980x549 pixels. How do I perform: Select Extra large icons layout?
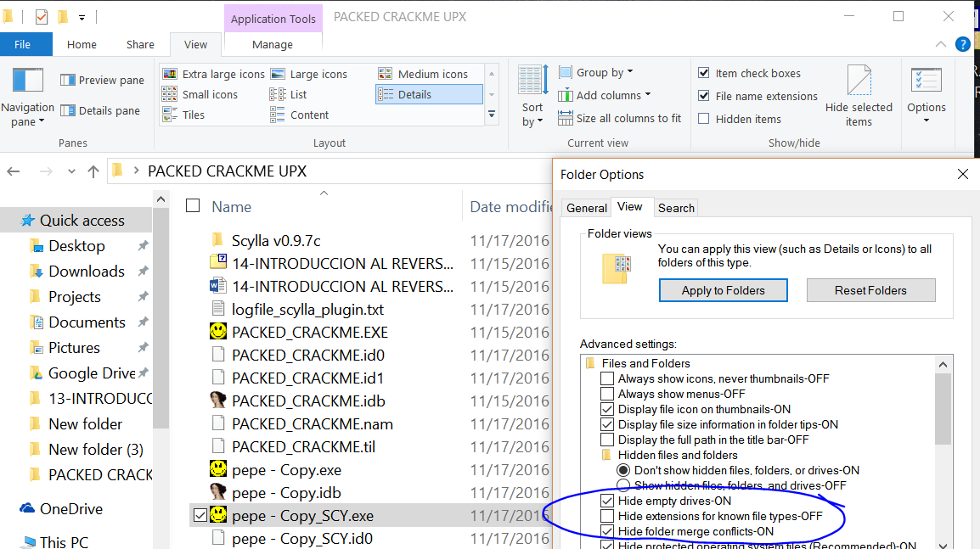coord(214,75)
